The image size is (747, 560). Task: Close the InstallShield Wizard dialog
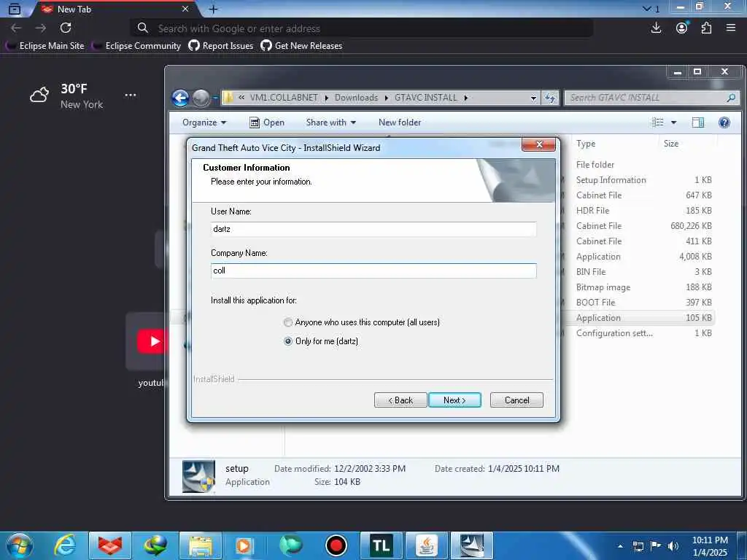click(539, 144)
